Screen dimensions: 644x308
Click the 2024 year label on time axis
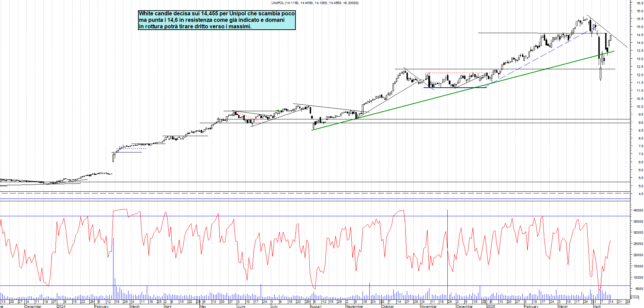pyautogui.click(x=61, y=306)
